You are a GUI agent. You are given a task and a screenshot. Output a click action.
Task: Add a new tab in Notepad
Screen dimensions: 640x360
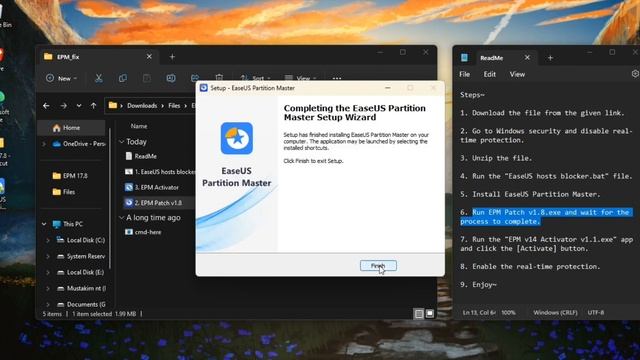(x=550, y=58)
